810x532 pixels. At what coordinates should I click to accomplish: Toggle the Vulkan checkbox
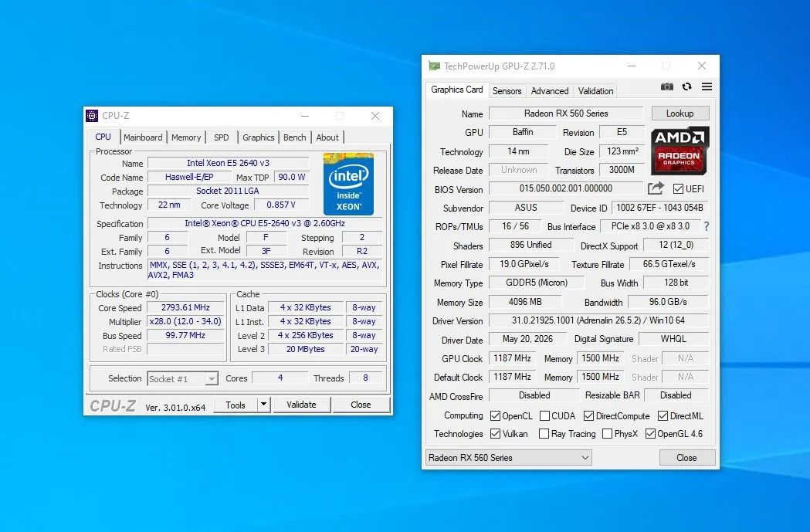(x=495, y=433)
